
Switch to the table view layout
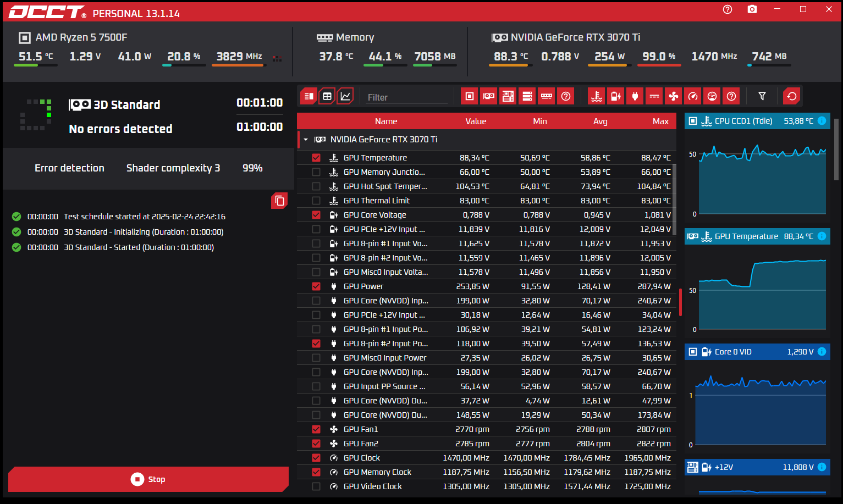(x=327, y=96)
